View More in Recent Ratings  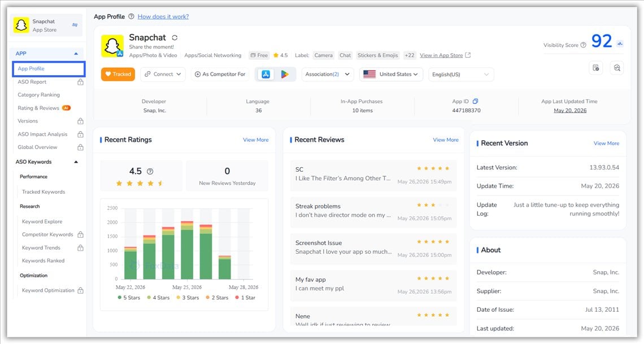pos(255,140)
